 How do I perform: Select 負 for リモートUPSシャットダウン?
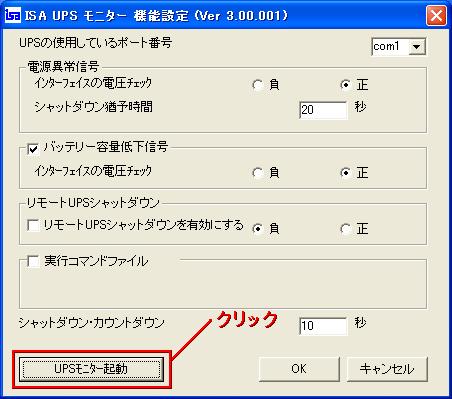point(258,229)
